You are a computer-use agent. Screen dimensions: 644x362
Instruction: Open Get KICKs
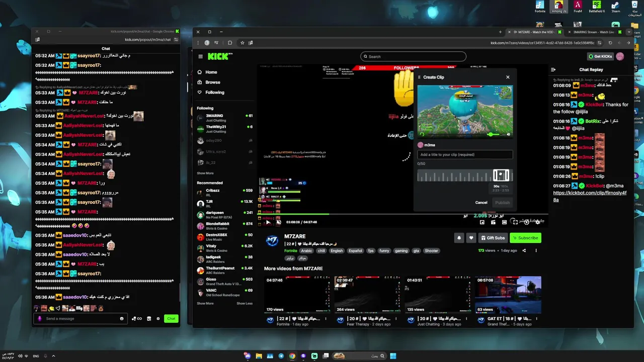pos(601,56)
